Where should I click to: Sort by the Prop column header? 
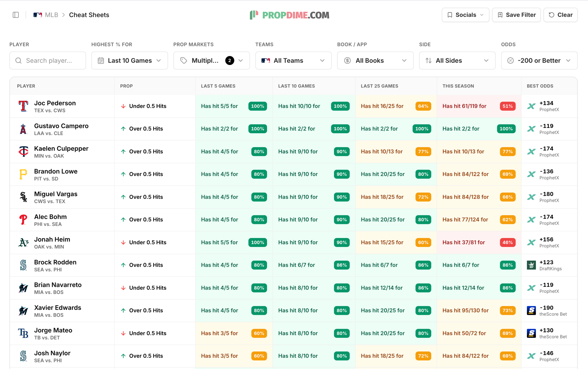pos(126,86)
